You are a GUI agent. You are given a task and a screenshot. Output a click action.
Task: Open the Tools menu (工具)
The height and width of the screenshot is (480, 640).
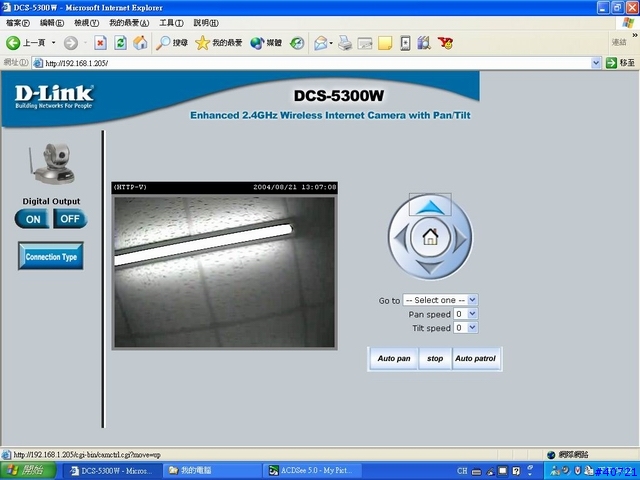171,23
